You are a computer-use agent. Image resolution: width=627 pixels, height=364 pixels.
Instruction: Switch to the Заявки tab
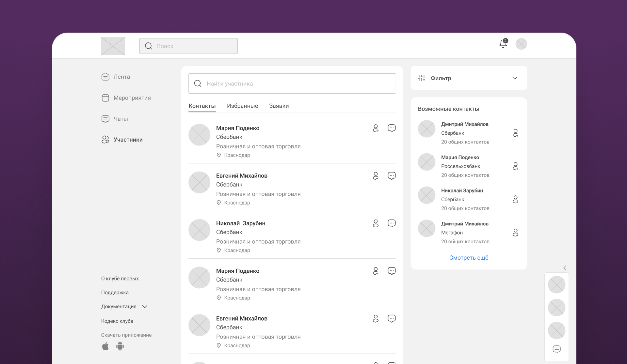279,106
